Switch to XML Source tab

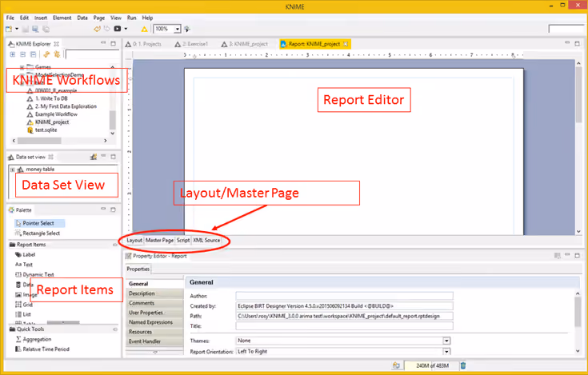pos(206,240)
